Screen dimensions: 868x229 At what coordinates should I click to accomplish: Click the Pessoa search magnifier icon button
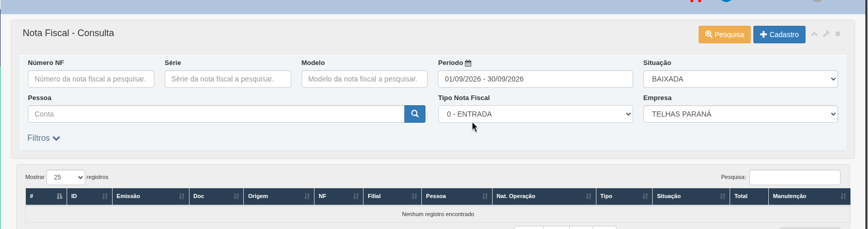(415, 114)
